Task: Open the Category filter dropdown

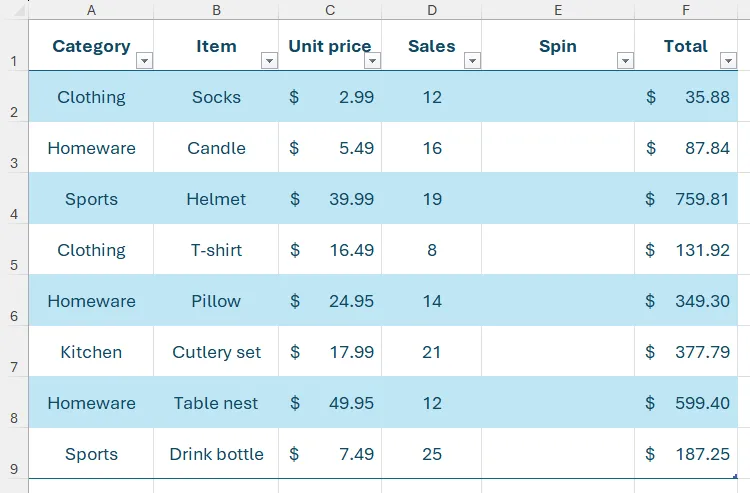Action: coord(144,61)
